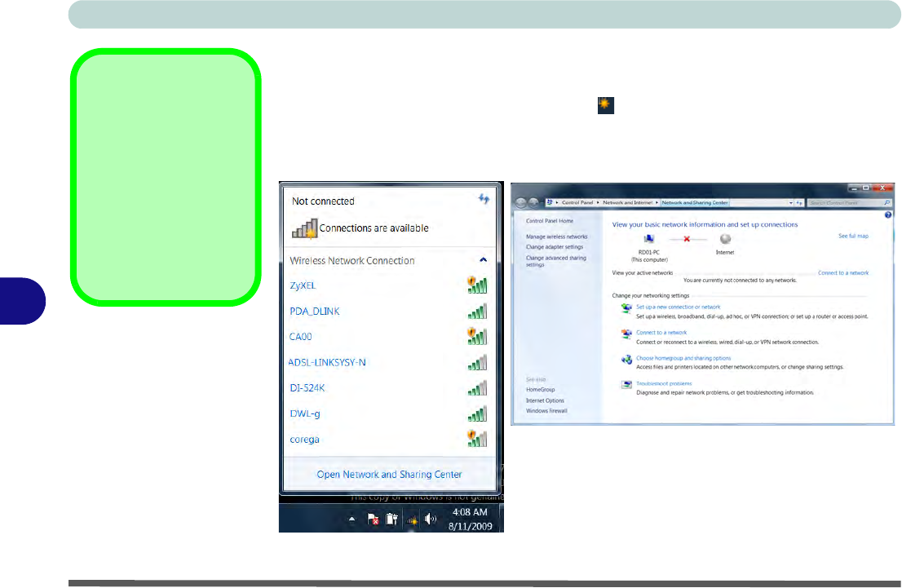The height and width of the screenshot is (588, 902).
Task: Click ZyXEL's signal strength icon
Action: 477,285
